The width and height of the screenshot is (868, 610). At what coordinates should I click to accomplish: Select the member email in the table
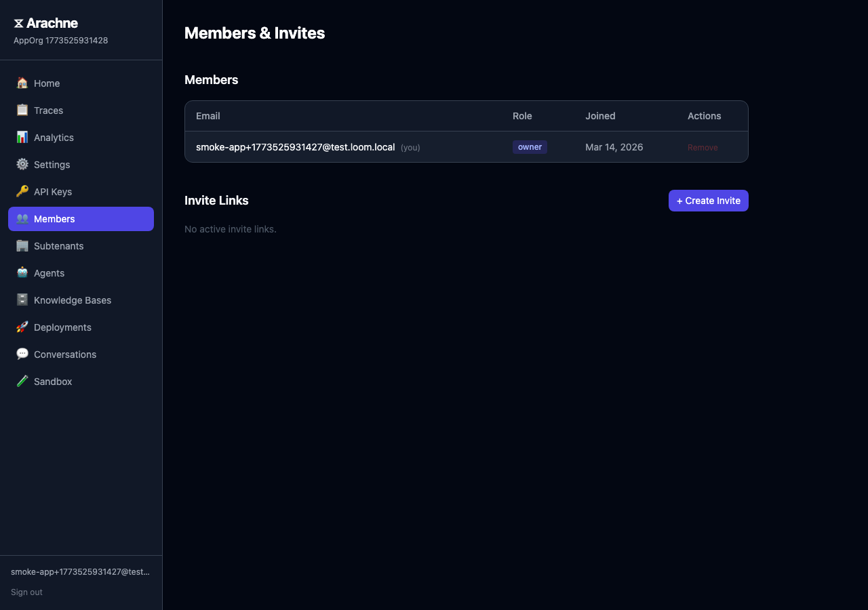pyautogui.click(x=295, y=147)
